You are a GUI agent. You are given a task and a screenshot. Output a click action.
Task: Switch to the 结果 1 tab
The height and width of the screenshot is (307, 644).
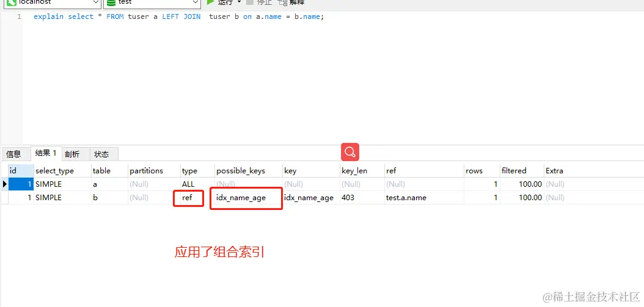[46, 154]
